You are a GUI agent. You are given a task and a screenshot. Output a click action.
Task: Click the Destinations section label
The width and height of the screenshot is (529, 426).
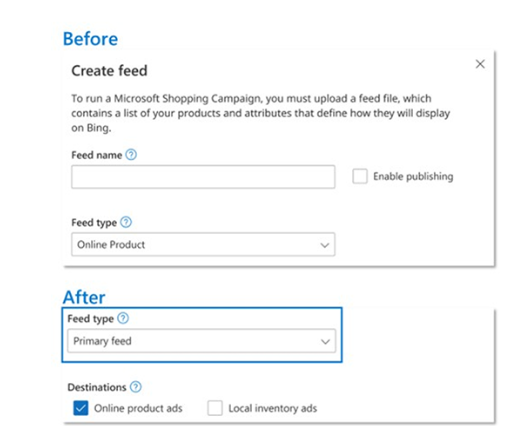97,387
